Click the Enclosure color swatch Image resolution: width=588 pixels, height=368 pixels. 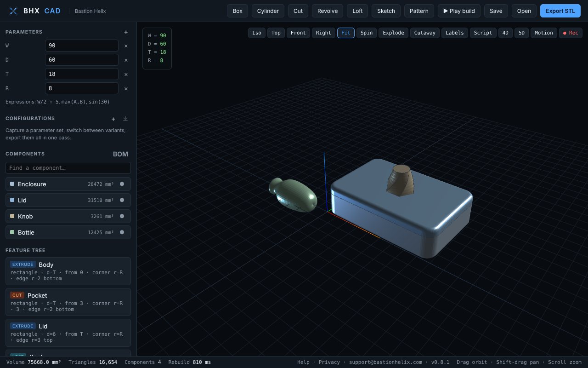(12, 184)
